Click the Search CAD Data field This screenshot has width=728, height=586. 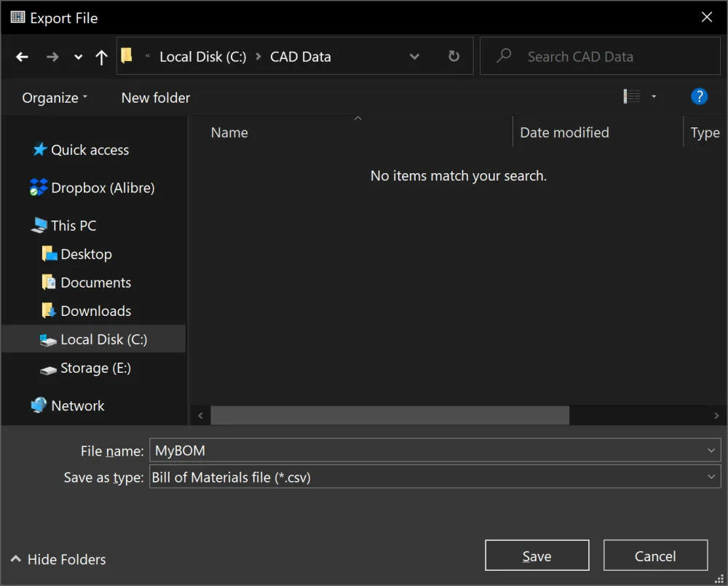[600, 56]
